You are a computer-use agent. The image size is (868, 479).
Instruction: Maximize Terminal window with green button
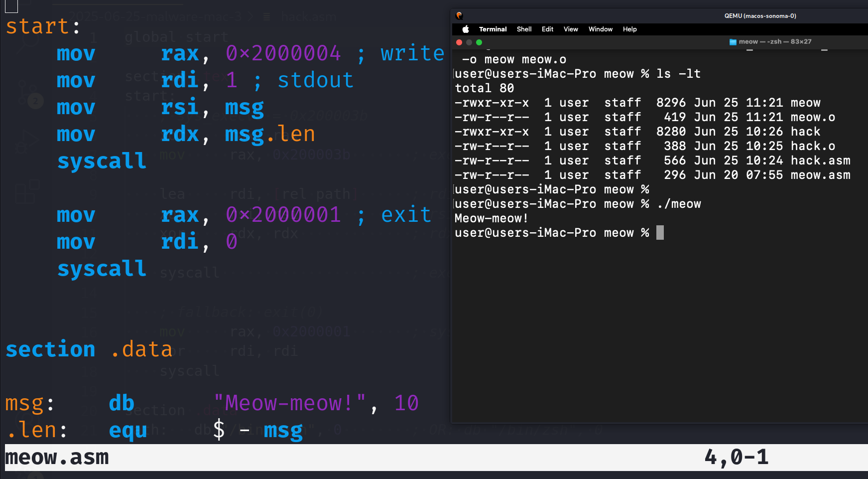tap(479, 42)
